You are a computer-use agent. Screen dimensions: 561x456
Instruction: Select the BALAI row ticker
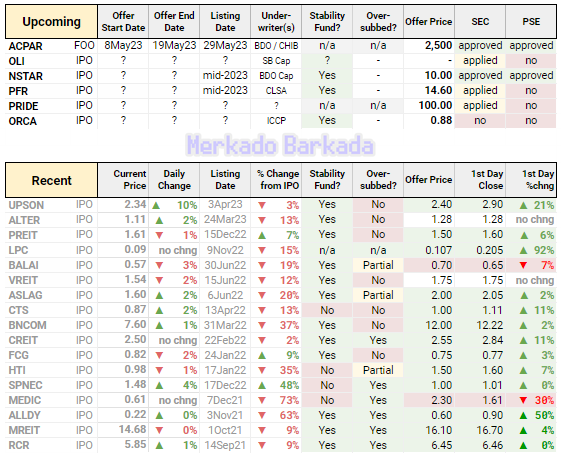pos(24,265)
